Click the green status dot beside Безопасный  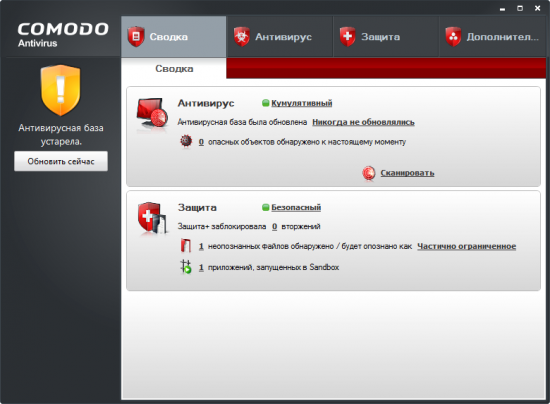tap(266, 207)
